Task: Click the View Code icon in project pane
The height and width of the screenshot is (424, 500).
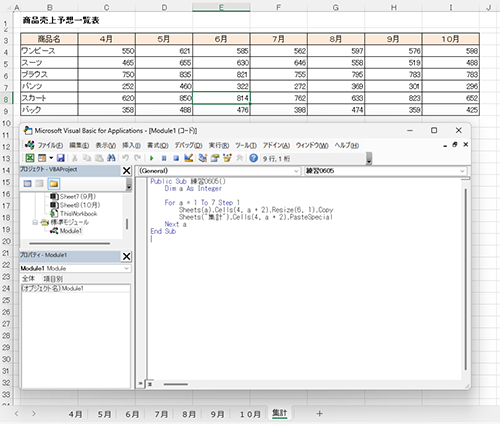Action: point(28,183)
